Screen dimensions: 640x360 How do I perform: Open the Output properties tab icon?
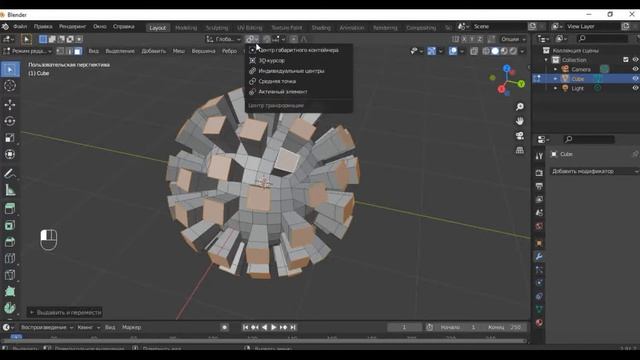point(539,186)
